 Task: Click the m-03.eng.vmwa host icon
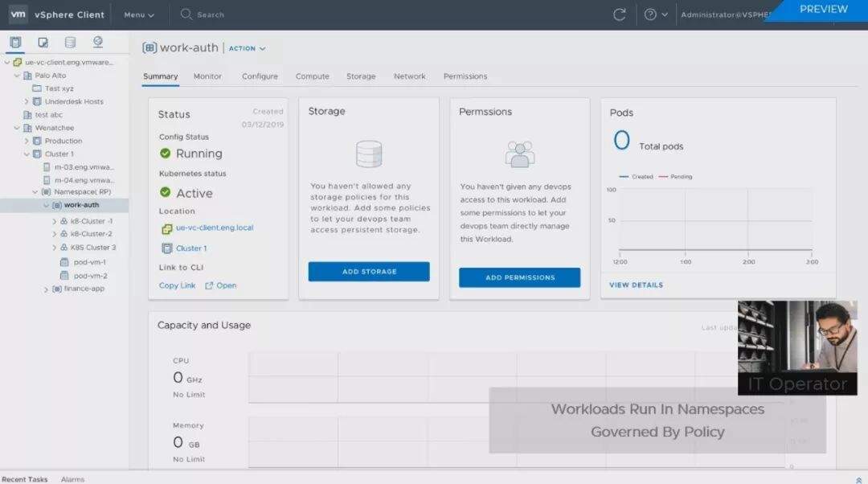tap(47, 166)
